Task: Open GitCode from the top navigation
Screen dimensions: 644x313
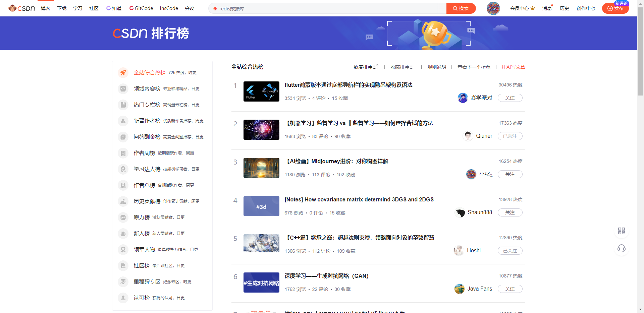Action: pos(141,8)
